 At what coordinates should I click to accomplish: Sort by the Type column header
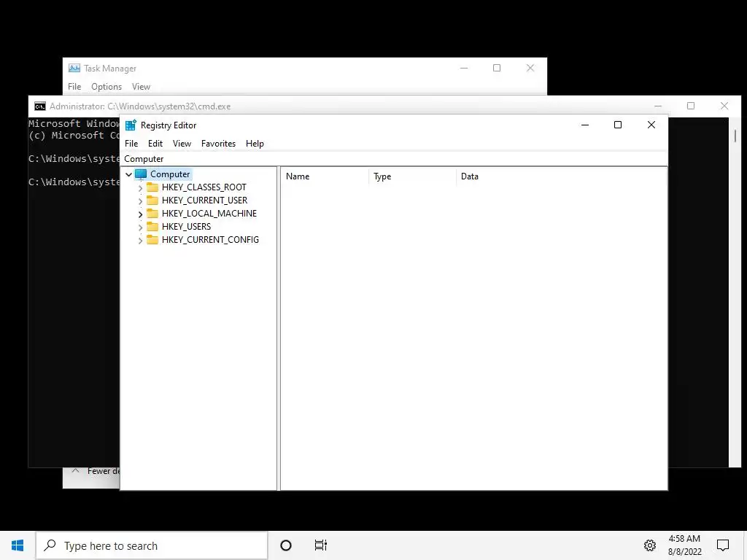[412, 176]
